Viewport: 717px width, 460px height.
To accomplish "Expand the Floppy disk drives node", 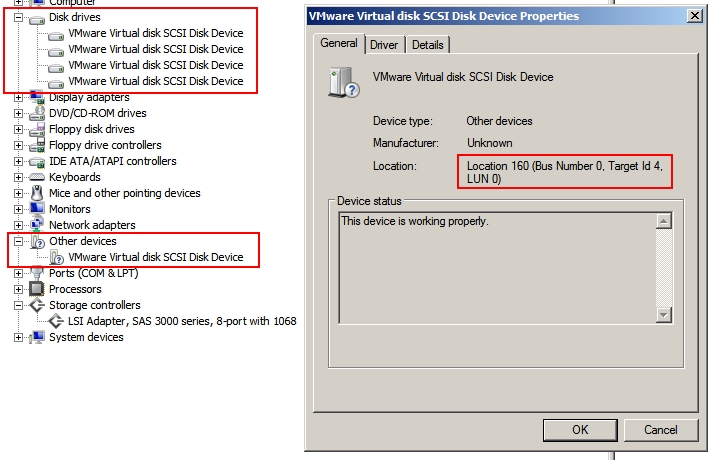I will click(x=18, y=129).
